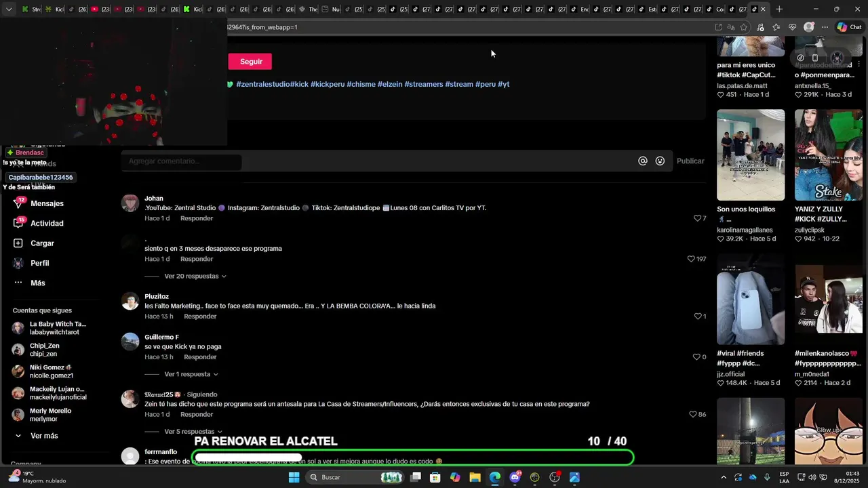Click the PA RENOVAR EL ALCATEL progress bar
Image resolution: width=868 pixels, height=488 pixels.
pos(413,457)
